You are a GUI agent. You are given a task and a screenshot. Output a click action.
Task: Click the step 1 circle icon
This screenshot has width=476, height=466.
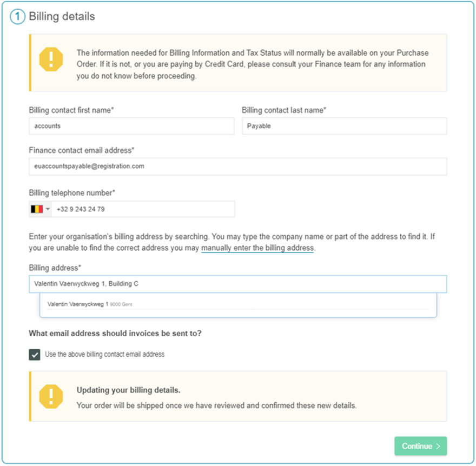click(x=17, y=16)
